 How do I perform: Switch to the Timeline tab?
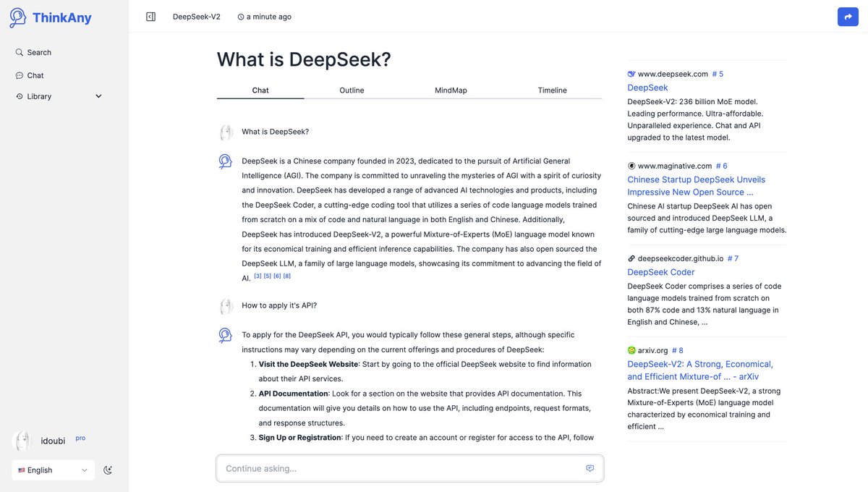[x=552, y=90]
